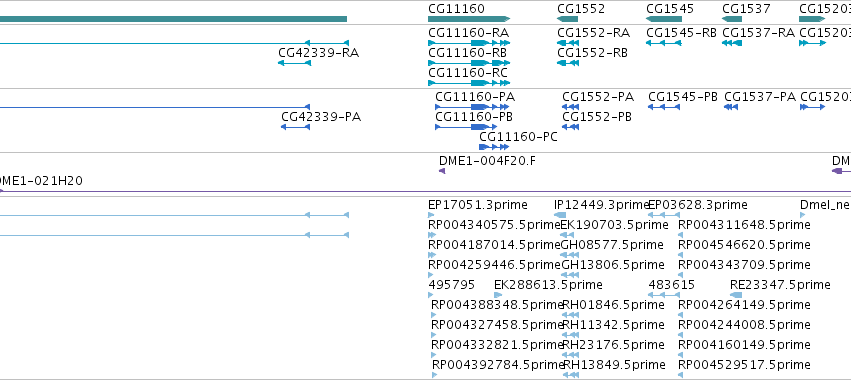The width and height of the screenshot is (851, 380).
Task: Click the CG1545 gene label
Action: (670, 9)
